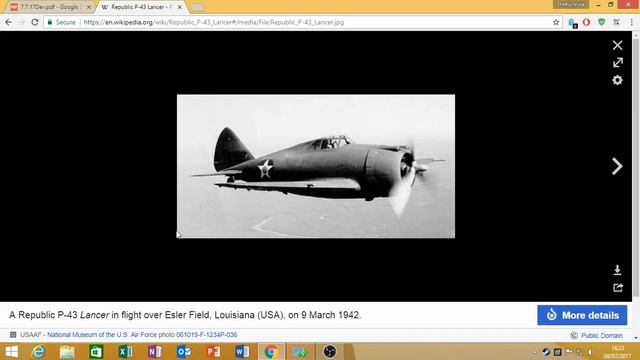This screenshot has height=360, width=640.
Task: Switch to Chrome in the taskbar
Action: pos(271,351)
